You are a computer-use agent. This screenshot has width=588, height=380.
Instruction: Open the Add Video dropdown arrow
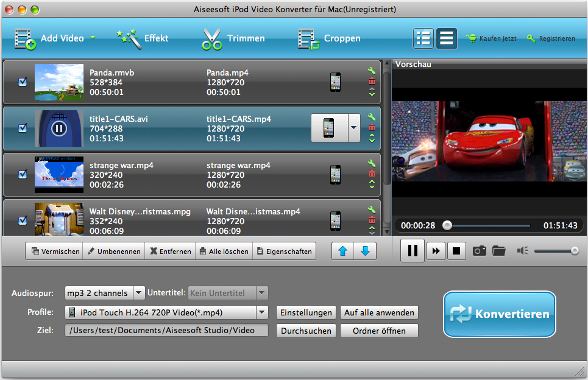[x=93, y=38]
